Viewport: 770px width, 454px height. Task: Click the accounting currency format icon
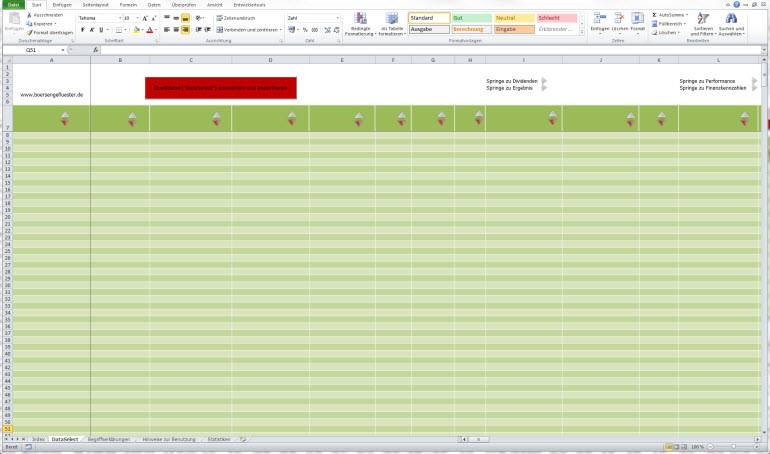tap(292, 30)
